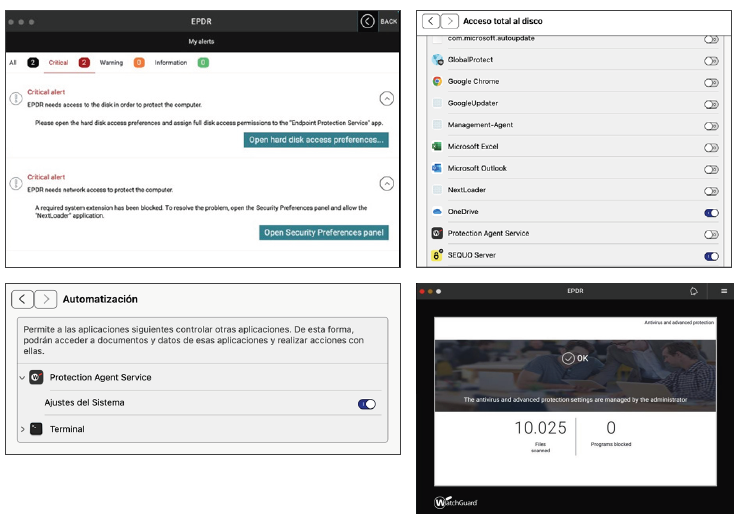
Task: Collapse the disk access critical alert
Action: [x=387, y=98]
